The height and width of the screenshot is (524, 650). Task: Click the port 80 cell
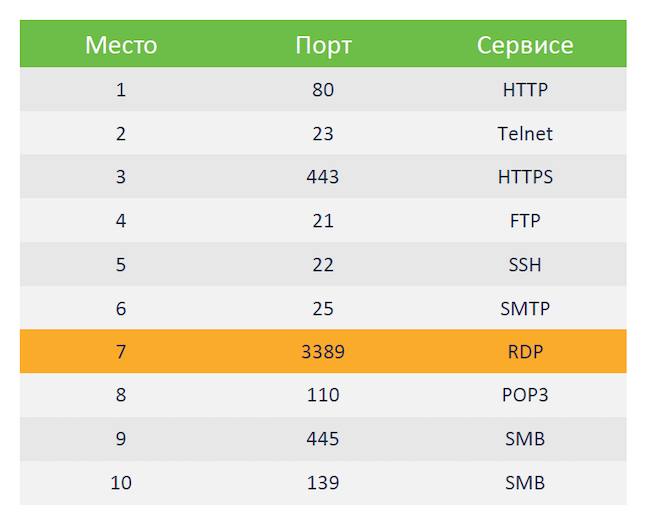click(323, 90)
